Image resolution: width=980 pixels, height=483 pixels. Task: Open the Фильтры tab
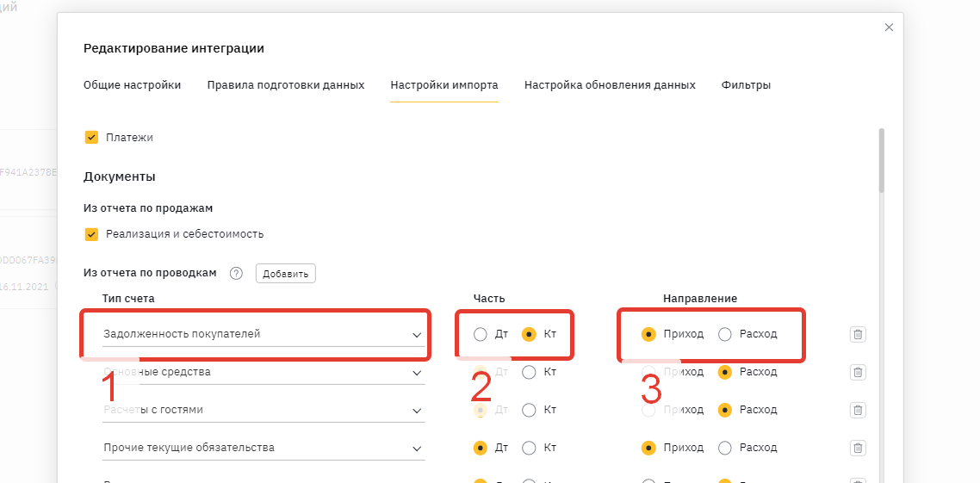pos(746,85)
